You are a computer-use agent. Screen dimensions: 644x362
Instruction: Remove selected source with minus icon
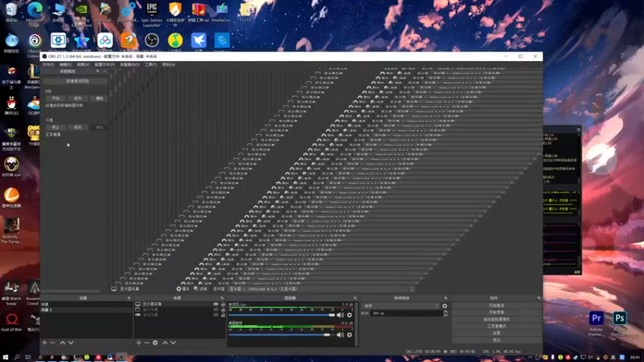(147, 343)
